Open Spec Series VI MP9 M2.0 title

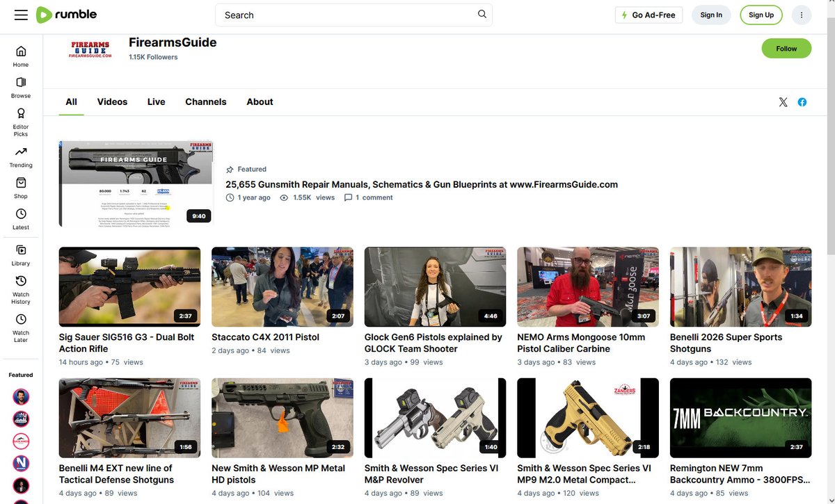584,474
